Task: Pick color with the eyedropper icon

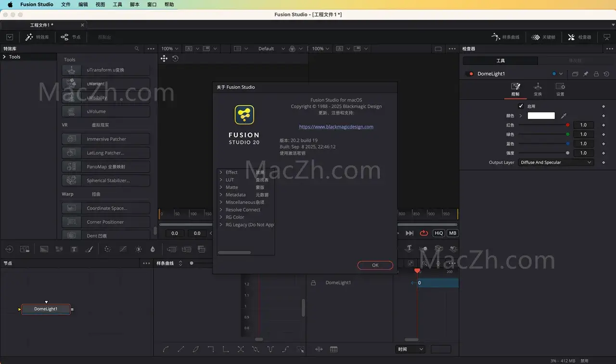Action: click(564, 116)
